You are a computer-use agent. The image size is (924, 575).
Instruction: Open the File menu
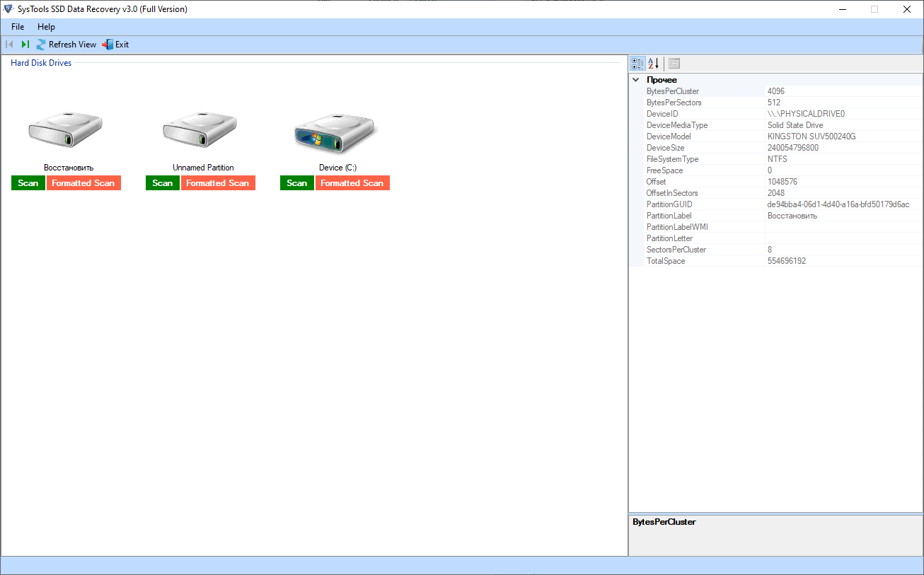coord(18,27)
